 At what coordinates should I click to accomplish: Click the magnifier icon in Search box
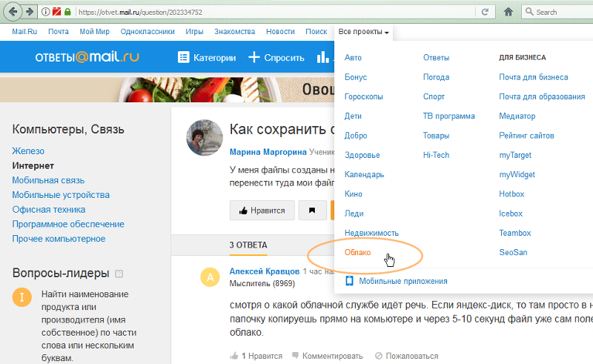click(529, 12)
